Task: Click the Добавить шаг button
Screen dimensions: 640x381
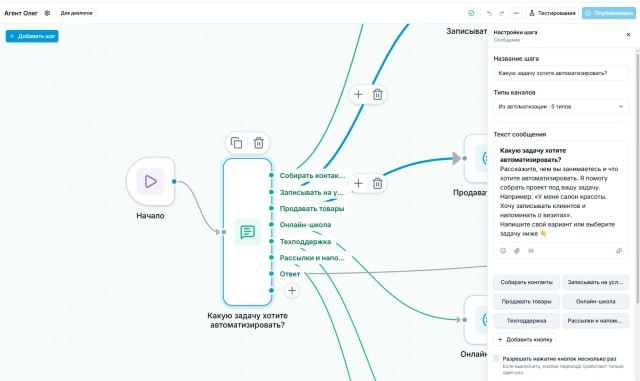Action: (32, 36)
